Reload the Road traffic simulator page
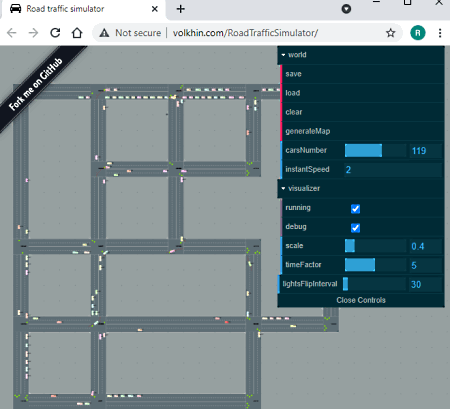 55,33
